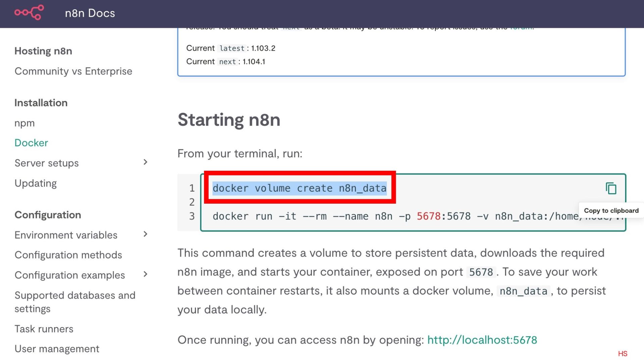Click the inline n8n_data code
Screen dimensions: 644x361
click(523, 291)
